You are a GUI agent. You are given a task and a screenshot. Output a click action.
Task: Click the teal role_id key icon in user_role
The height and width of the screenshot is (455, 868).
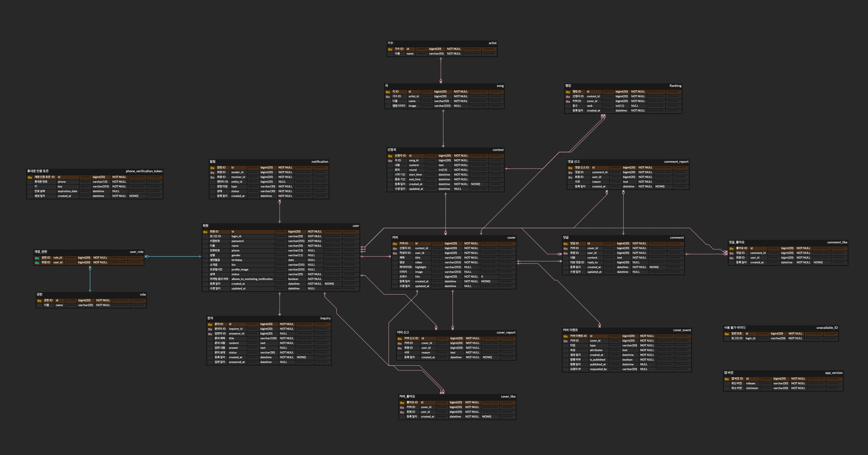pyautogui.click(x=37, y=258)
